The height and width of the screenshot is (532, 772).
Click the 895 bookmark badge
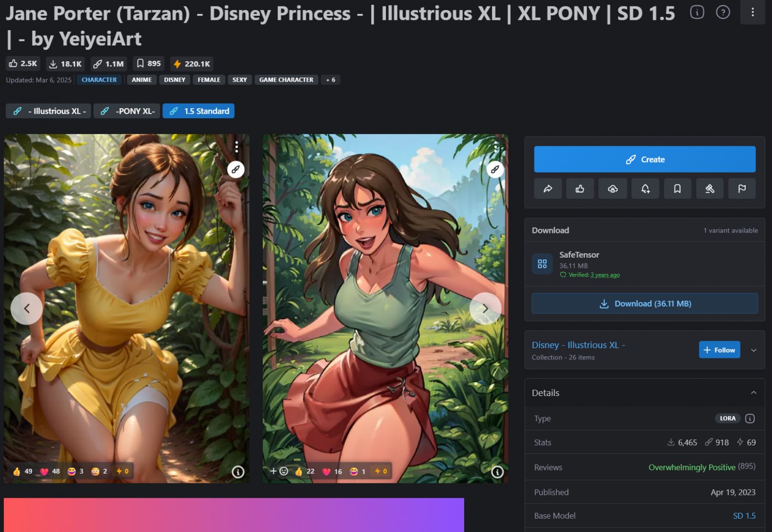148,64
